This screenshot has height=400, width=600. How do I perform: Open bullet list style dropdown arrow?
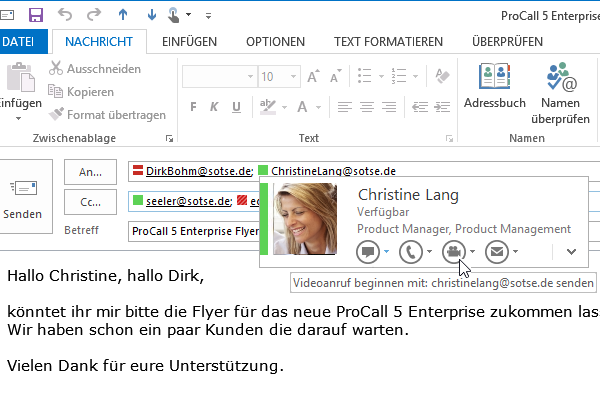coord(381,77)
